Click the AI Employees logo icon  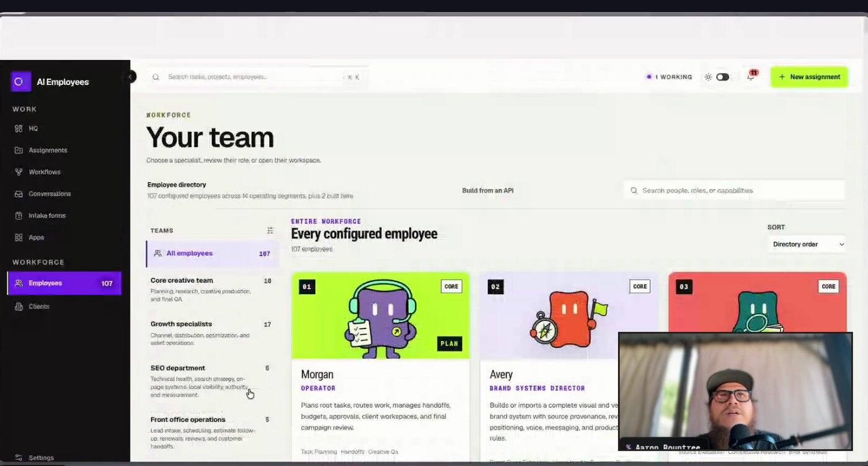point(21,81)
